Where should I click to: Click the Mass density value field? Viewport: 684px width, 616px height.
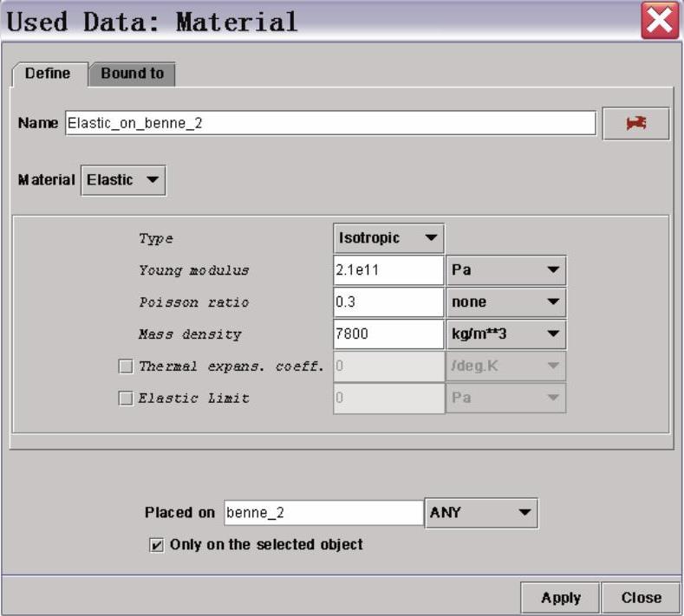click(x=388, y=334)
